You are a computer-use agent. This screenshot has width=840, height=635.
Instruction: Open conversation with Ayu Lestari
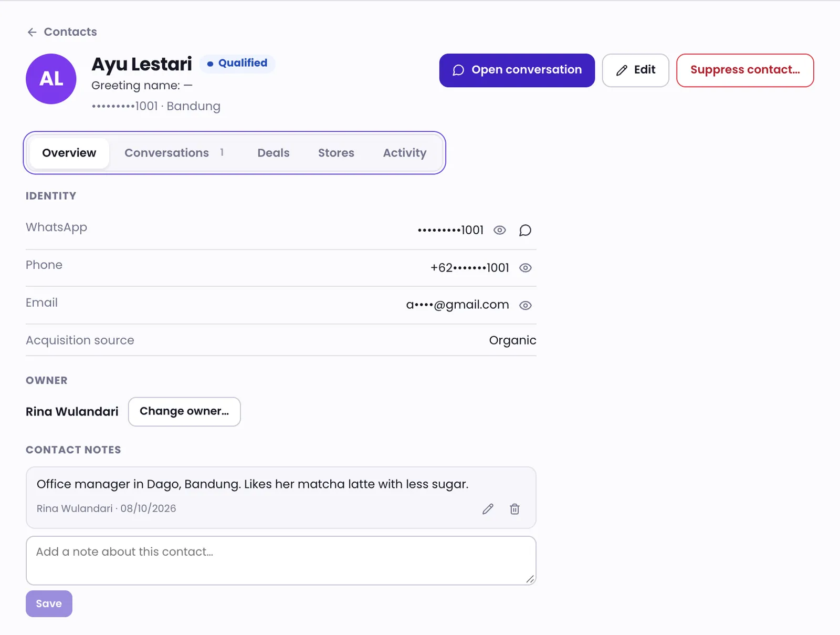[x=517, y=70]
